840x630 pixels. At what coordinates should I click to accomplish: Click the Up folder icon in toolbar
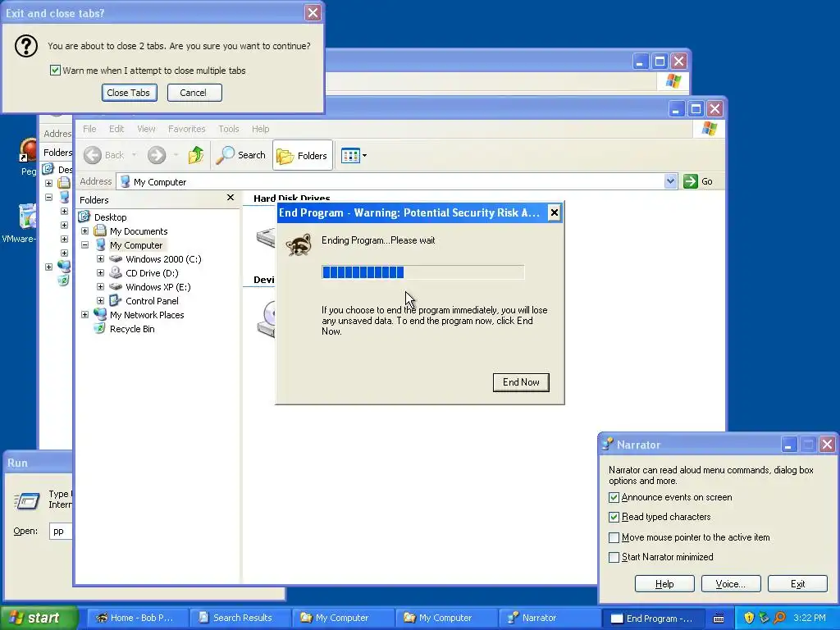tap(196, 155)
